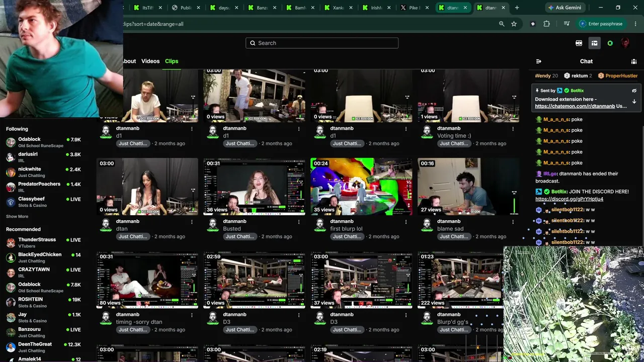This screenshot has height=362, width=644.
Task: Open options menu for 'Voting time :)' clip
Action: click(x=513, y=129)
